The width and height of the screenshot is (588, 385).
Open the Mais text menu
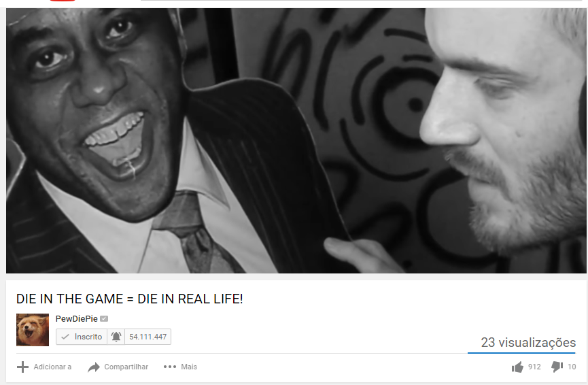coord(189,367)
